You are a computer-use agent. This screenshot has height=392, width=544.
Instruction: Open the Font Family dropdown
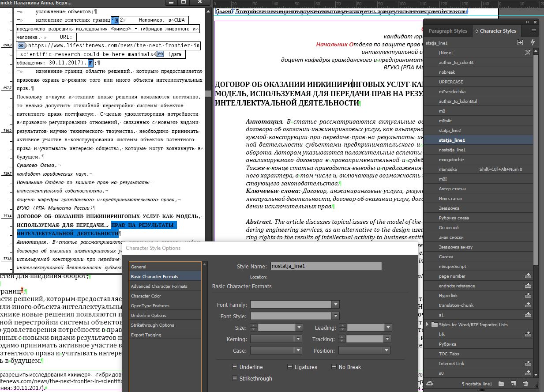click(336, 305)
